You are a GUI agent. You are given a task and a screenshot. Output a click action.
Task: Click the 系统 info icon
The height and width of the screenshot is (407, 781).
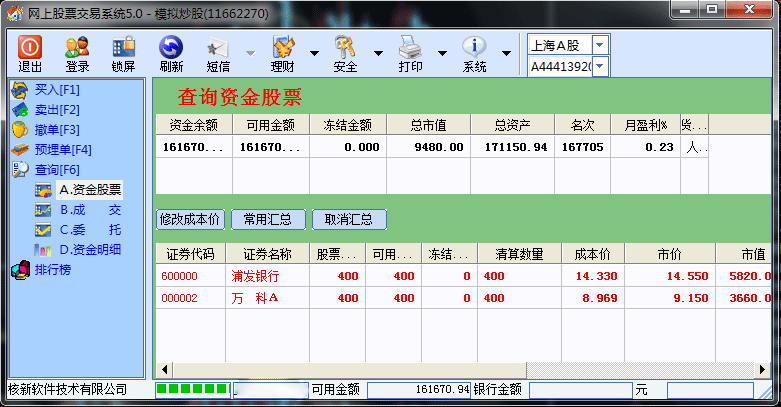474,47
